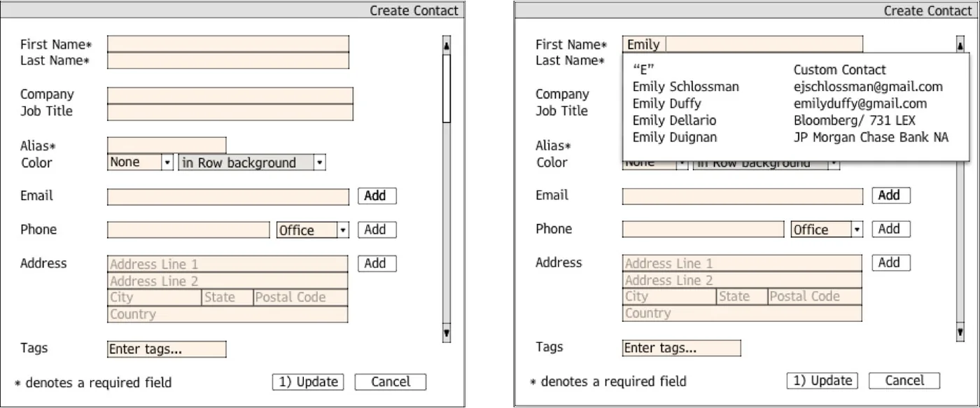Viewport: 980px width, 408px height.
Task: Select Emily Duignan from suggestions
Action: coord(790,137)
